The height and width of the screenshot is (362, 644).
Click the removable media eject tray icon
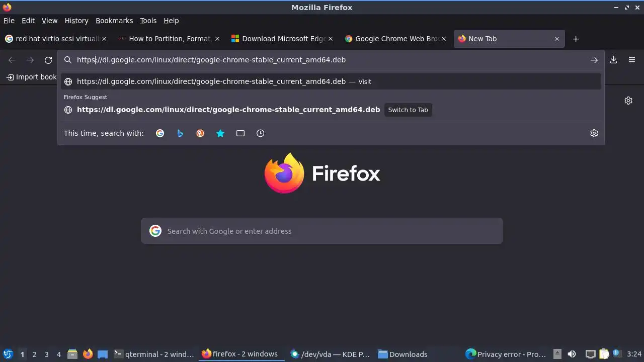point(557,354)
